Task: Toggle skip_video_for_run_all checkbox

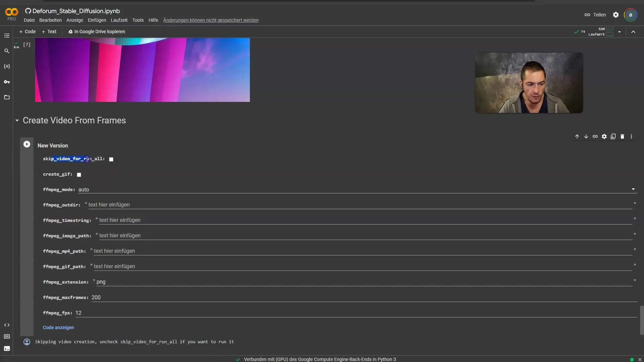Action: pyautogui.click(x=111, y=159)
